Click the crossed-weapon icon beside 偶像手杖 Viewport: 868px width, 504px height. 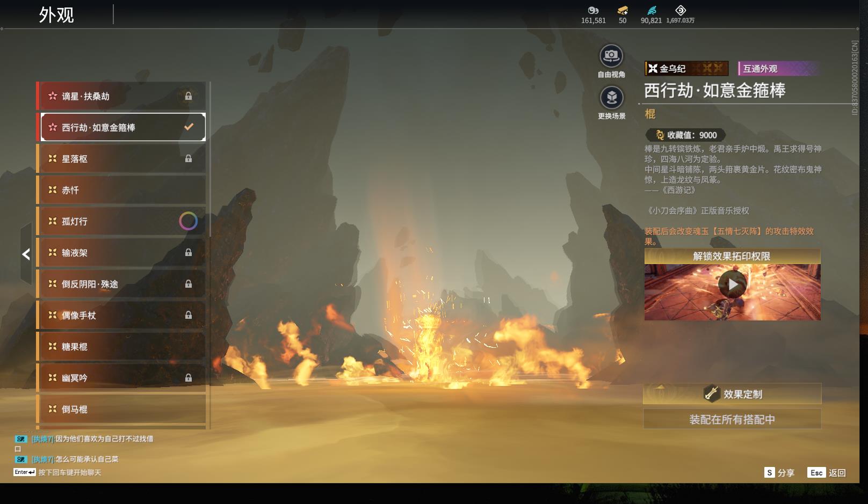tap(53, 315)
